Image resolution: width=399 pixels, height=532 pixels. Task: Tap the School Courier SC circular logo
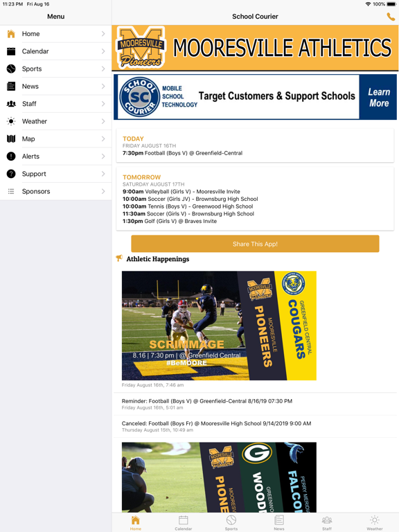(139, 97)
